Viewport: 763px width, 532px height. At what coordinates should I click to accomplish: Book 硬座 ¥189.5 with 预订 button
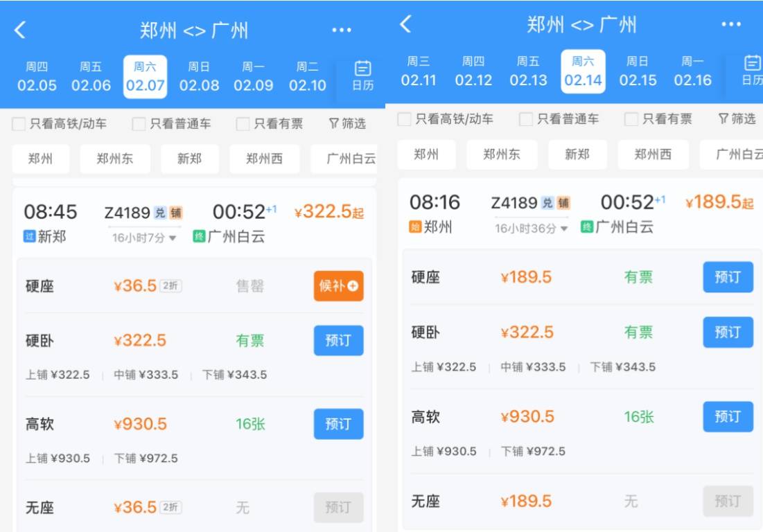coord(728,277)
